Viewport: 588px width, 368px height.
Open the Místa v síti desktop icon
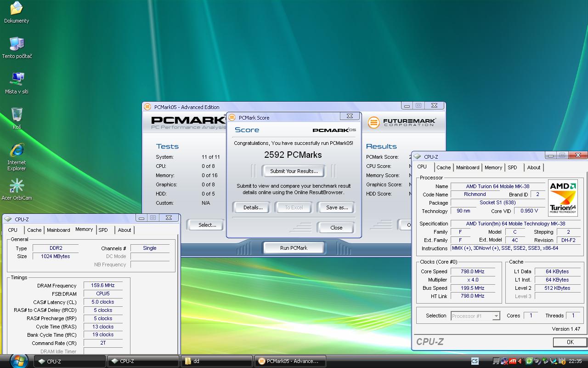pos(17,84)
